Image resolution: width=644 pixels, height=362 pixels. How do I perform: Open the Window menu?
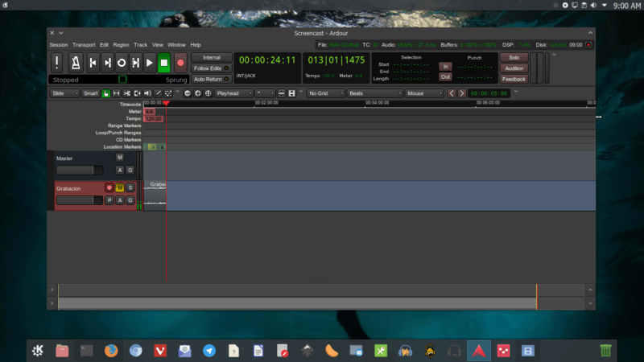click(176, 45)
